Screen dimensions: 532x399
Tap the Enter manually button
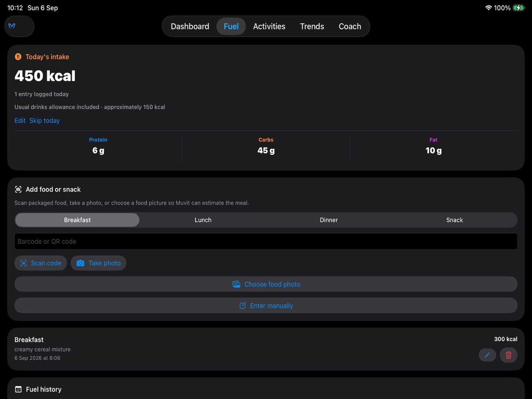coord(266,306)
